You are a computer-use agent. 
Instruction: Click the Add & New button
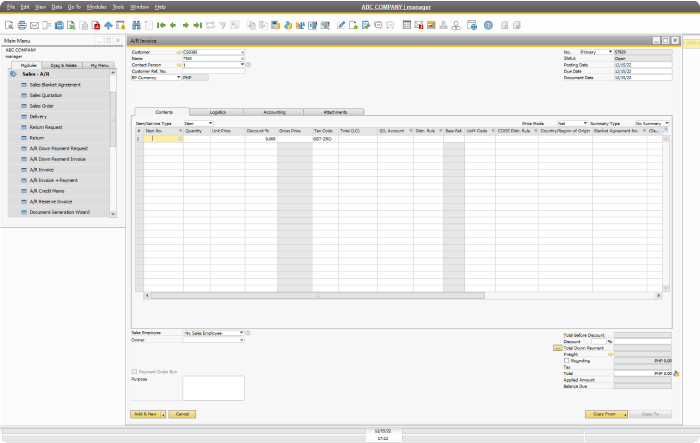(x=146, y=414)
